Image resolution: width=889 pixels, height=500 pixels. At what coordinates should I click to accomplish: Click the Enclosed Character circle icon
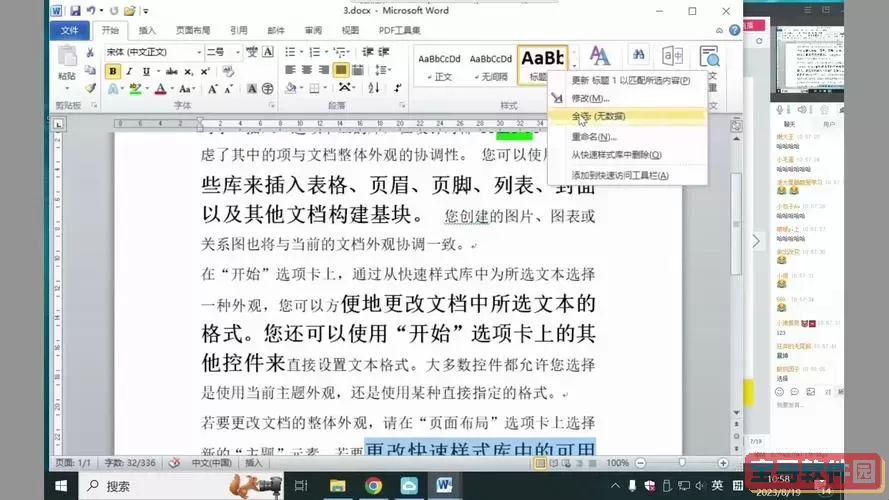tap(268, 89)
